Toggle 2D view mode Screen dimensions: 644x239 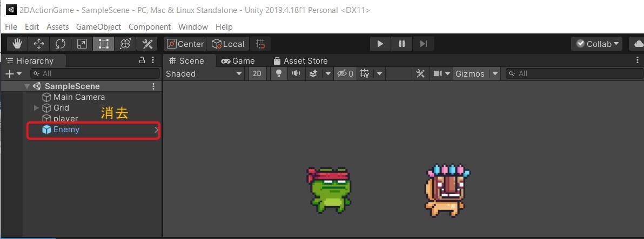tap(257, 74)
